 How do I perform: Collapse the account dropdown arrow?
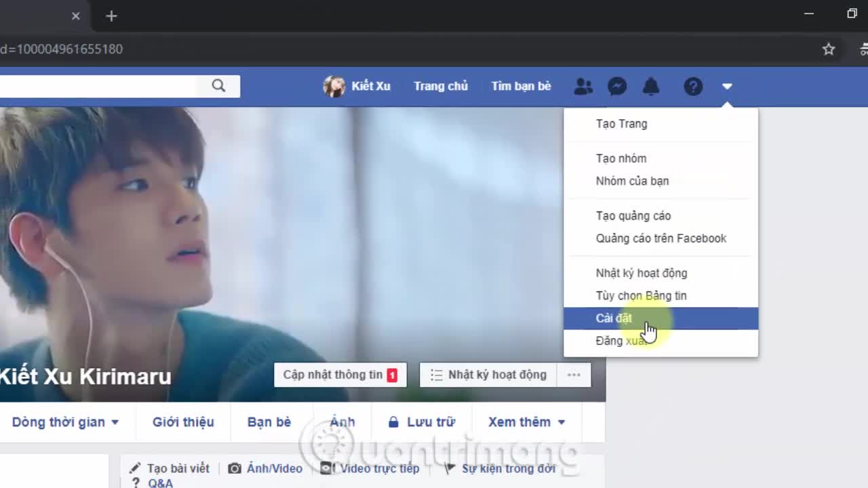(x=727, y=86)
